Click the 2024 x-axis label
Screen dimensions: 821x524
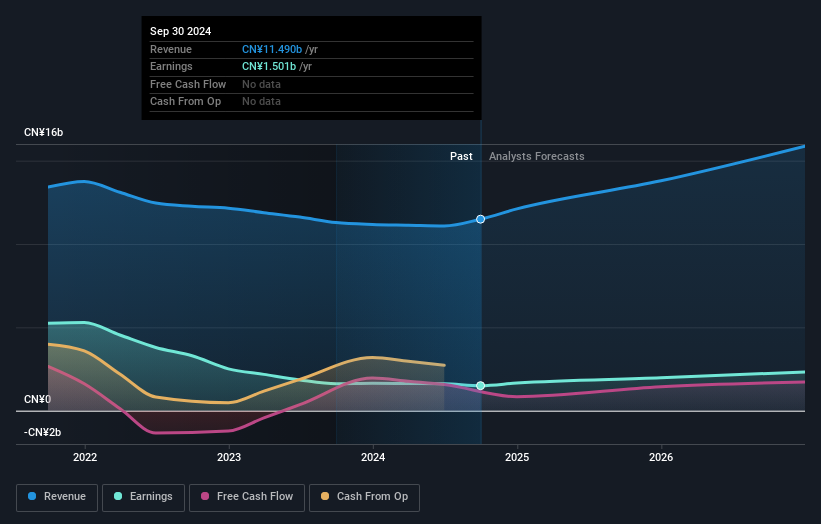[x=373, y=458]
